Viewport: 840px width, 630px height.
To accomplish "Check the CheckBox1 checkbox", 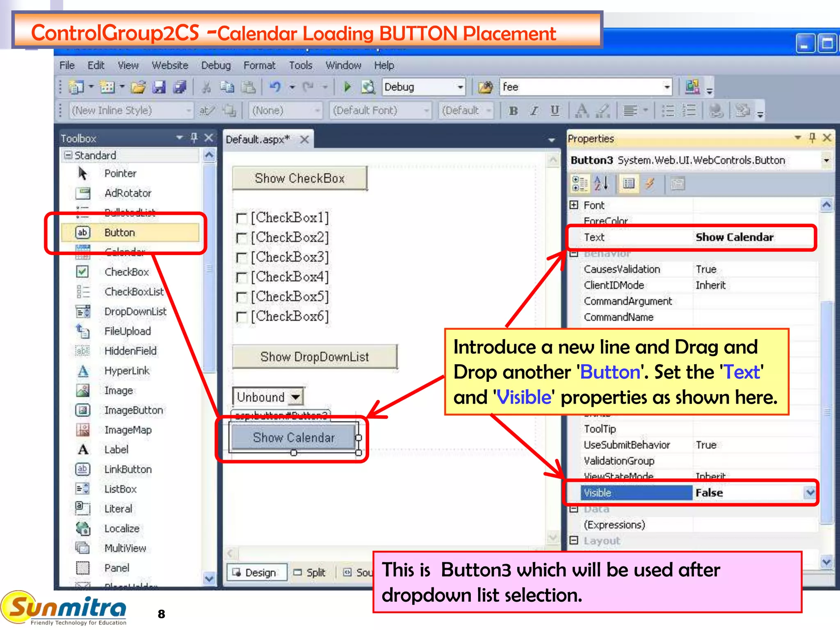I will click(242, 218).
